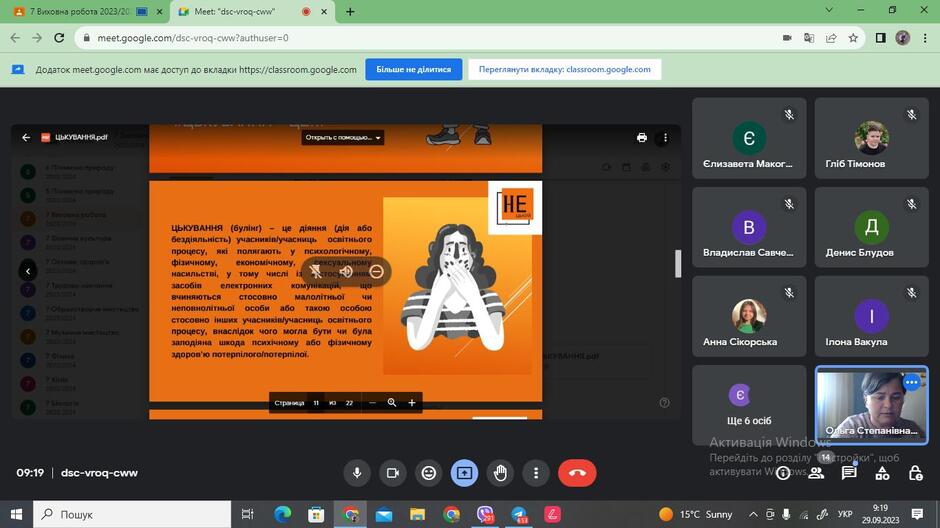
Task: Zoom in the PDF with plus icon
Action: pyautogui.click(x=412, y=403)
